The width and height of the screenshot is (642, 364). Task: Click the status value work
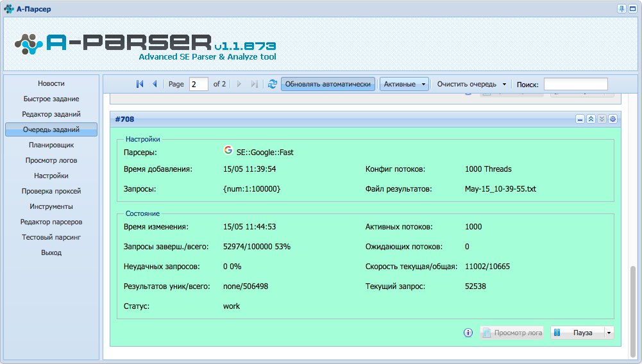pos(232,306)
